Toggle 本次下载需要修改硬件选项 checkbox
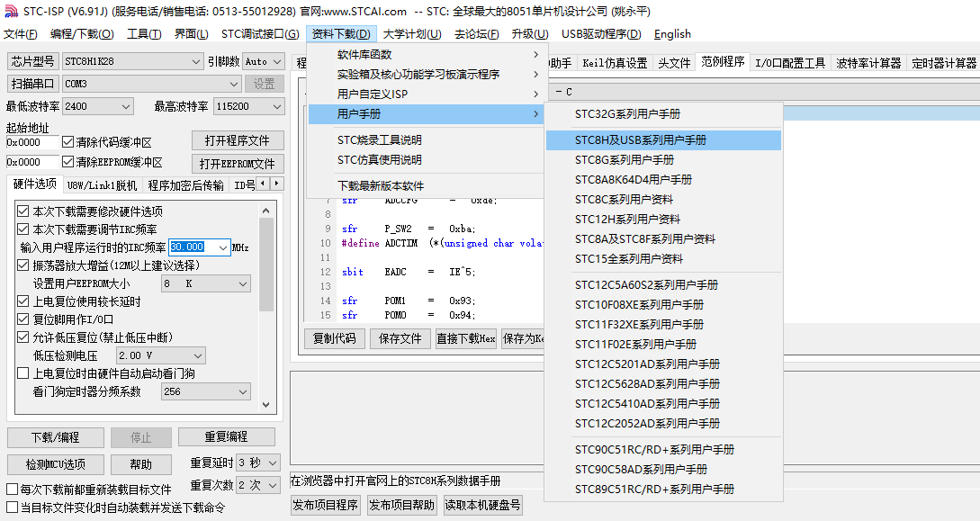The width and height of the screenshot is (980, 521). [23, 211]
